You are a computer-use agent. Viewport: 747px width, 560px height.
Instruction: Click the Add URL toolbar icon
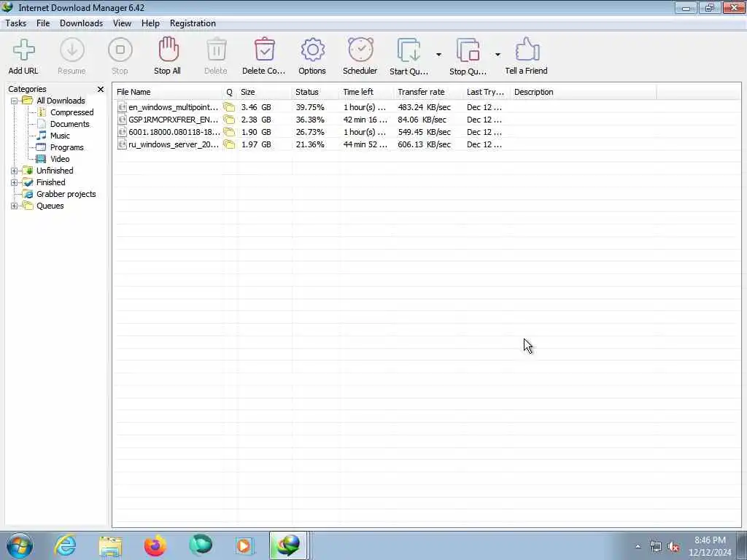pyautogui.click(x=23, y=50)
